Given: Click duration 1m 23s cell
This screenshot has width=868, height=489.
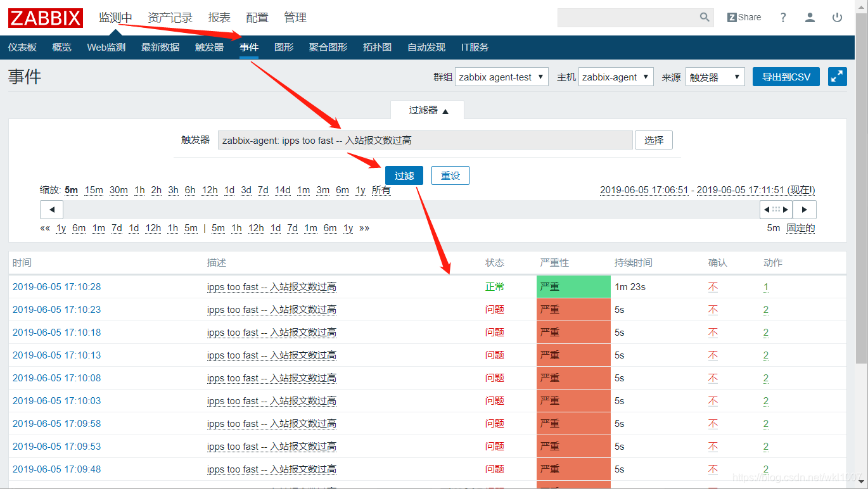Looking at the screenshot, I should [x=630, y=287].
